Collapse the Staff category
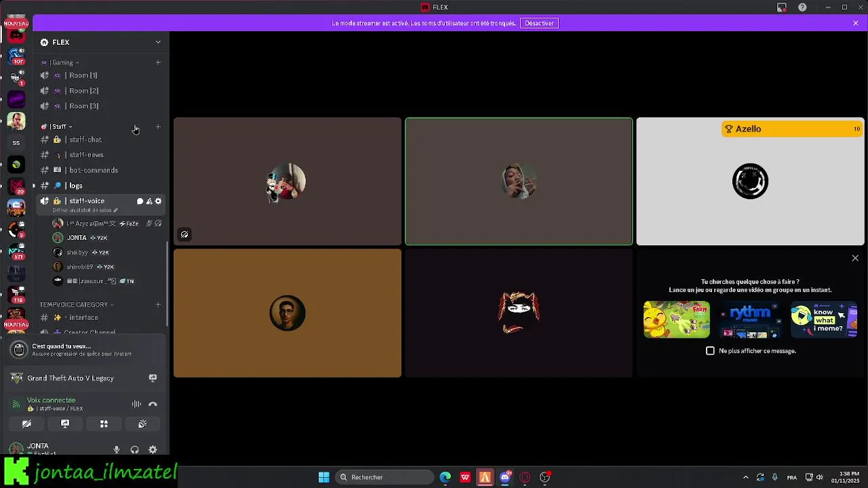 pyautogui.click(x=58, y=127)
